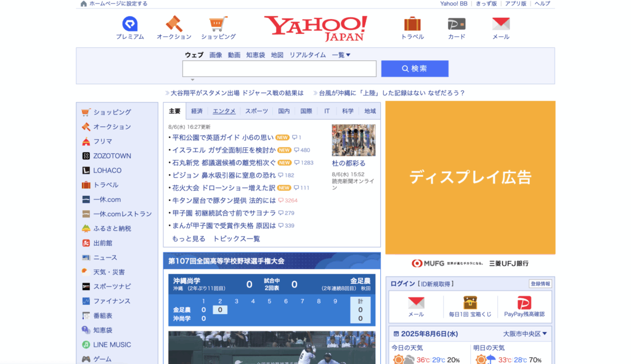Click the ニュース sidebar icon
Screen dimensions: 631x364
pos(86,257)
